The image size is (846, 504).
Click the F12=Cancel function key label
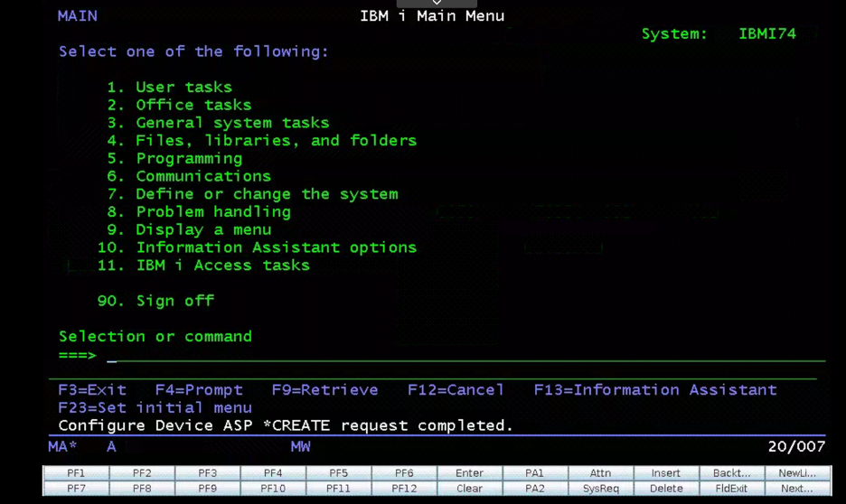456,389
